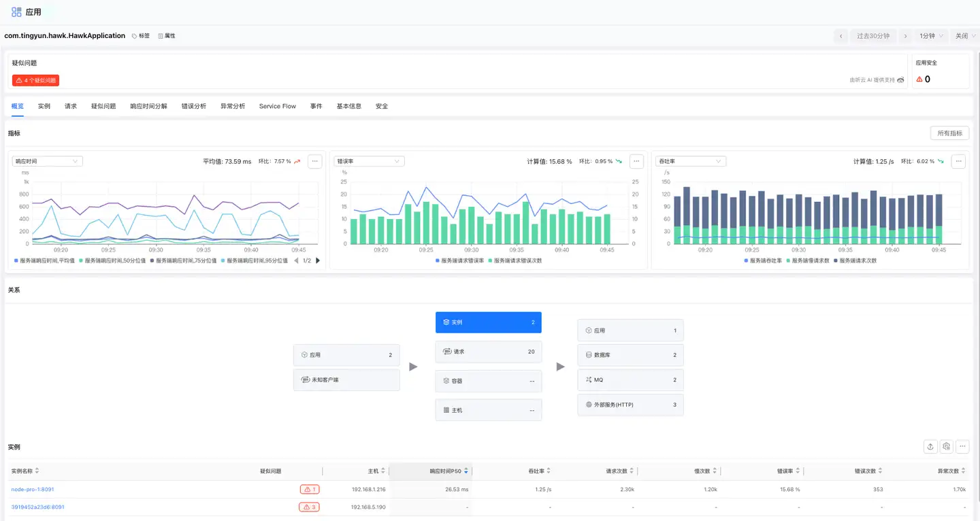Viewport: 980px width, 521px height.
Task: Click the ellipsis icon in instance table toolbar
Action: click(962, 446)
